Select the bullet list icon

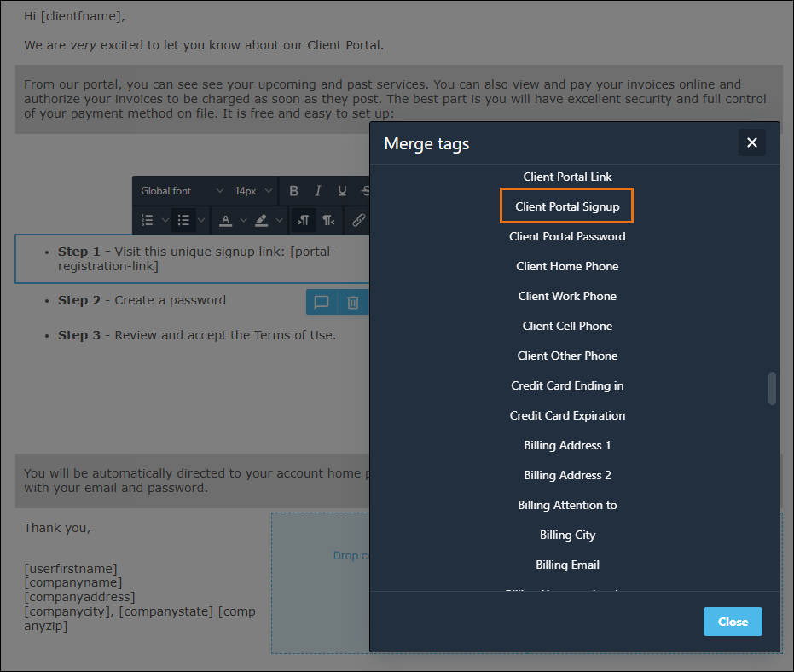click(x=183, y=219)
